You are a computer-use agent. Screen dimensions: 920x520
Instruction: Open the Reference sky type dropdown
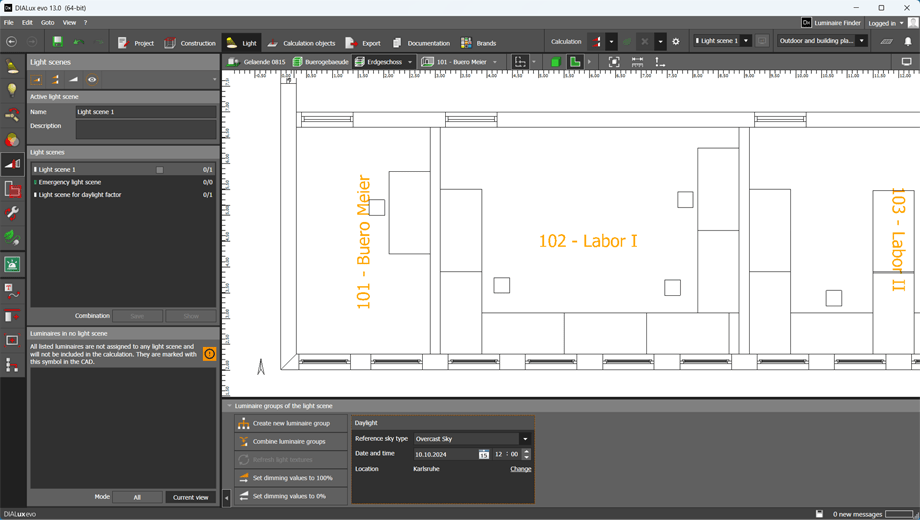pos(525,439)
